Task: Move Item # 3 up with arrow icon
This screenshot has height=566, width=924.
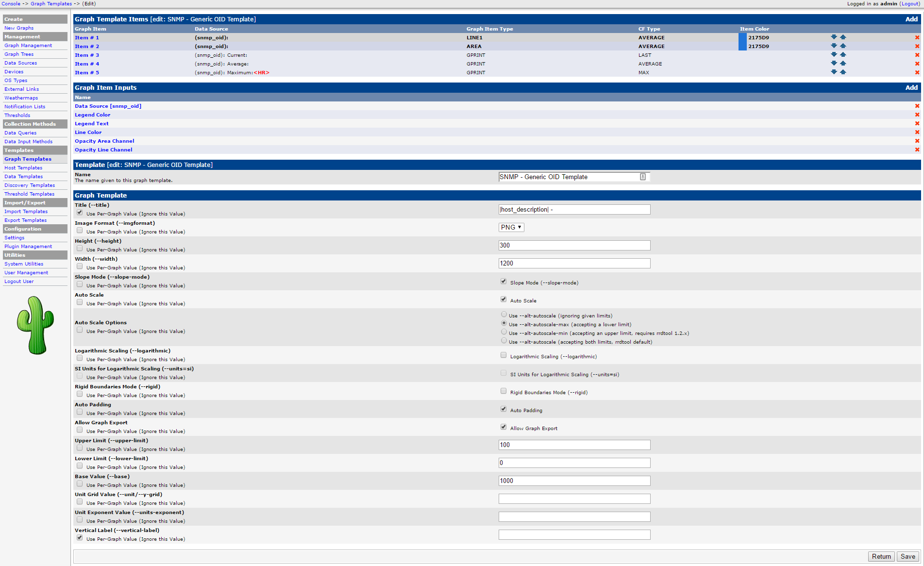Action: coord(843,54)
